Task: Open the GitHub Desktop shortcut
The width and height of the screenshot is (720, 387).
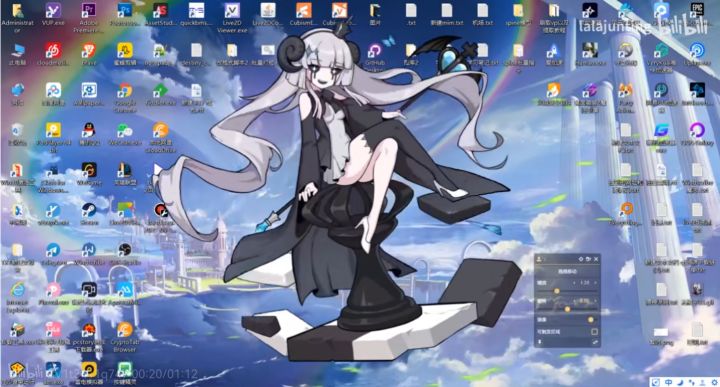Action: click(x=374, y=50)
